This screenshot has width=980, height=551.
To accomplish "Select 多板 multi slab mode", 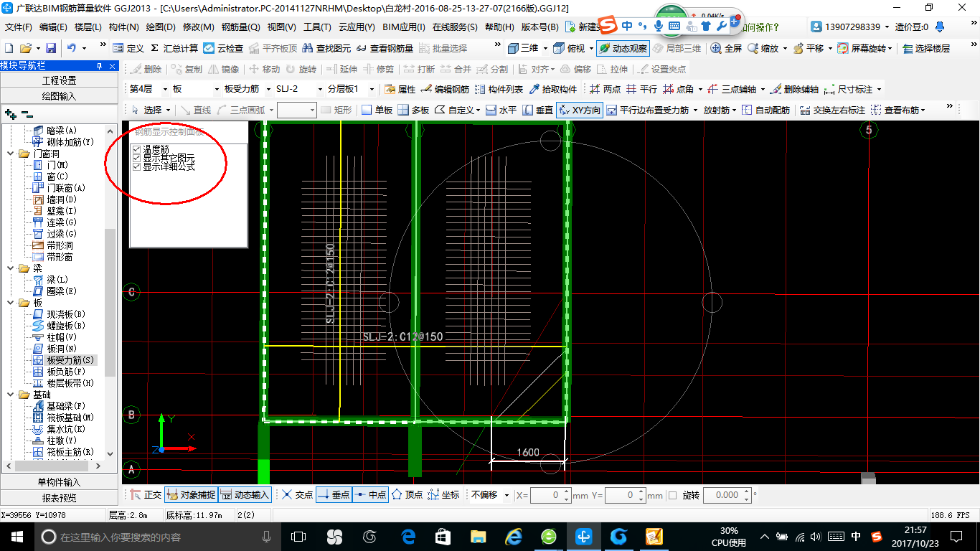I will pyautogui.click(x=413, y=110).
